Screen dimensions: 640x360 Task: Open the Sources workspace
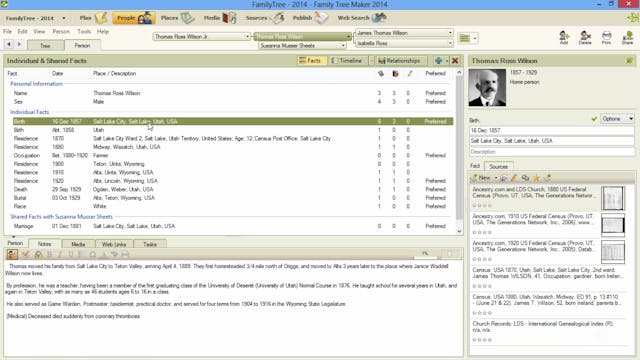click(264, 18)
